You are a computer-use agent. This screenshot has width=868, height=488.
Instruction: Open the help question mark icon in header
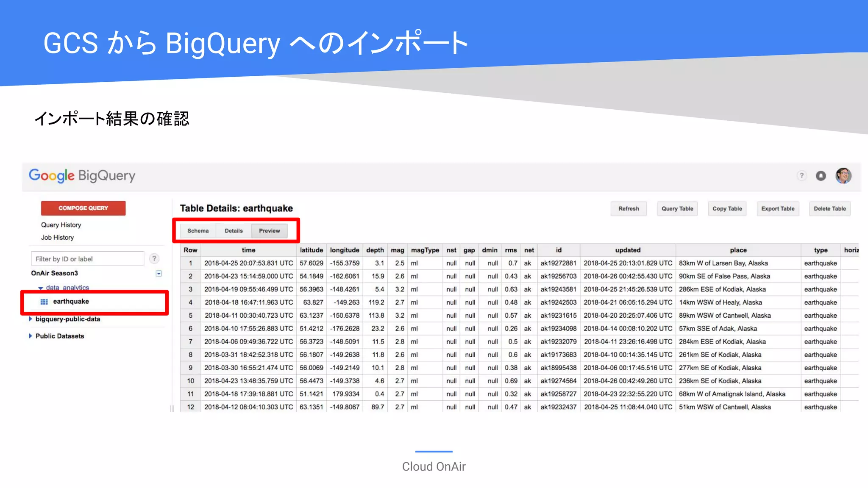pos(801,175)
